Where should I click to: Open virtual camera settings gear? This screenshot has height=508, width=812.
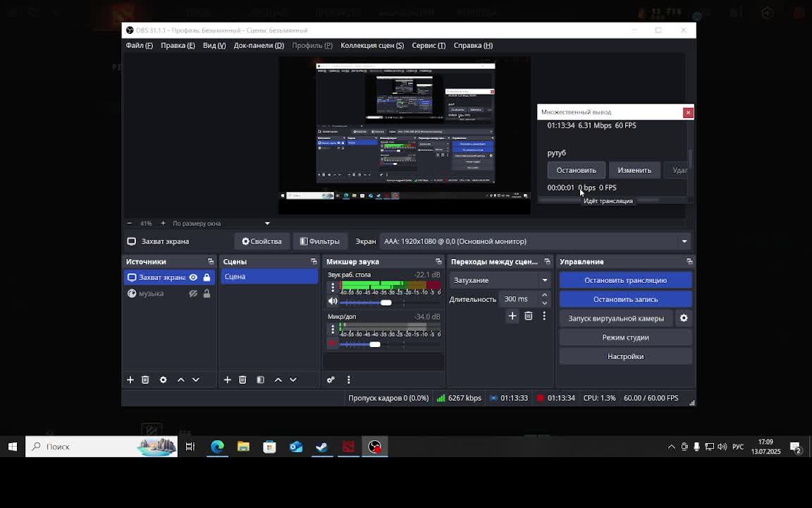(x=684, y=318)
